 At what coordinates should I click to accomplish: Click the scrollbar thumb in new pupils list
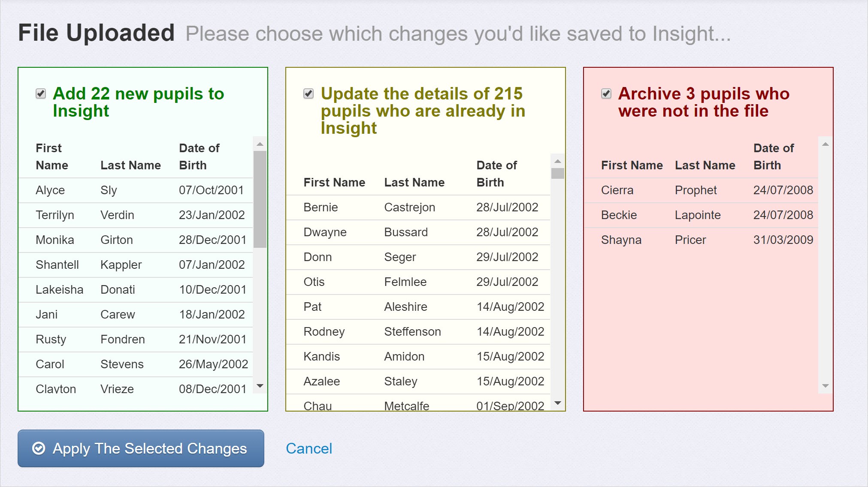[x=260, y=199]
